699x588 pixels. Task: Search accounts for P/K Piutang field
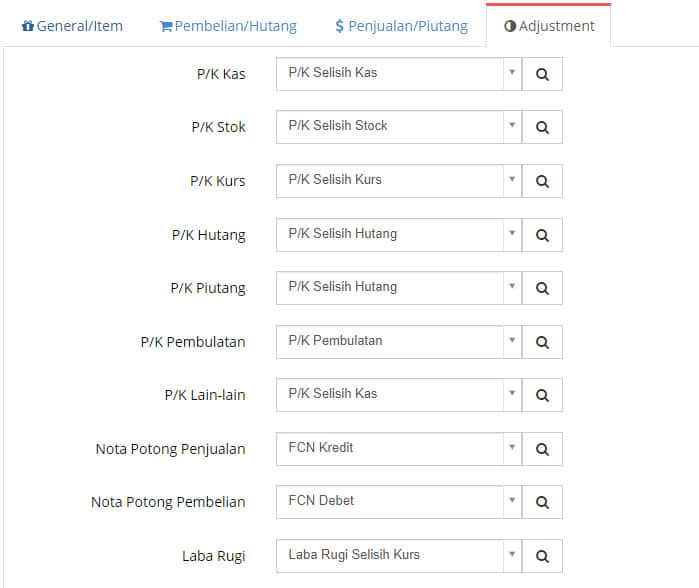tap(542, 288)
